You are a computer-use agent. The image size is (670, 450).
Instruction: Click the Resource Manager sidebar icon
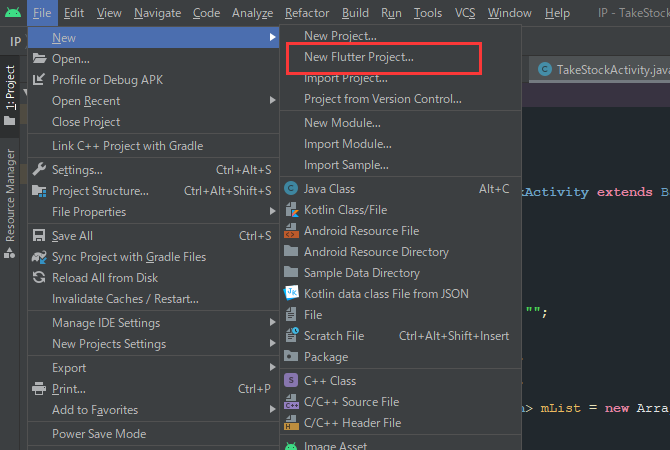coord(9,253)
